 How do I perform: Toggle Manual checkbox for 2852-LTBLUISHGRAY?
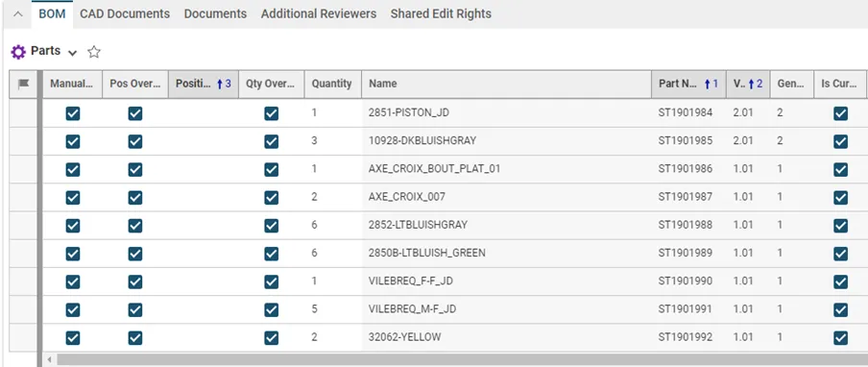tap(73, 226)
